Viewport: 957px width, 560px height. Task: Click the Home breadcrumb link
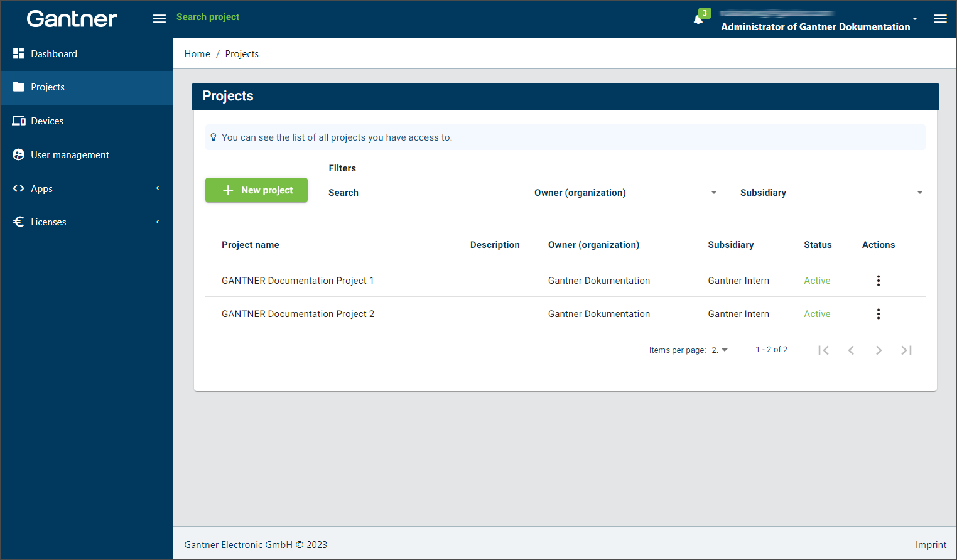point(197,54)
